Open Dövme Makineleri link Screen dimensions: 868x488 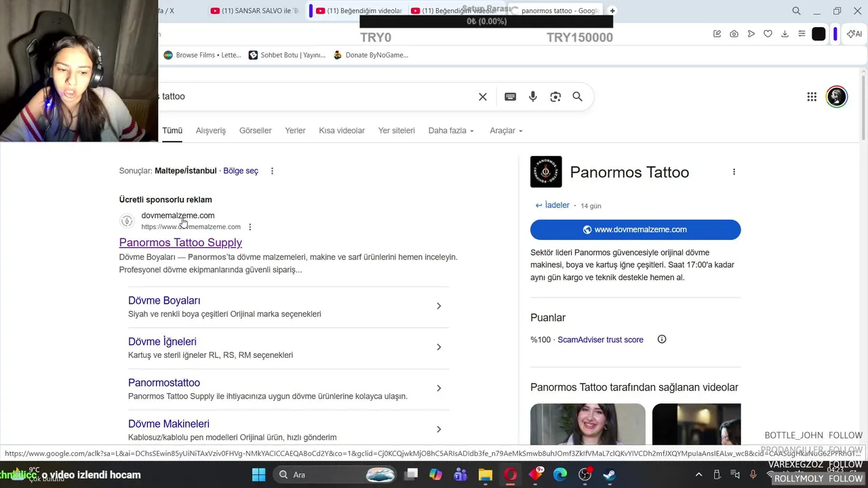(169, 424)
